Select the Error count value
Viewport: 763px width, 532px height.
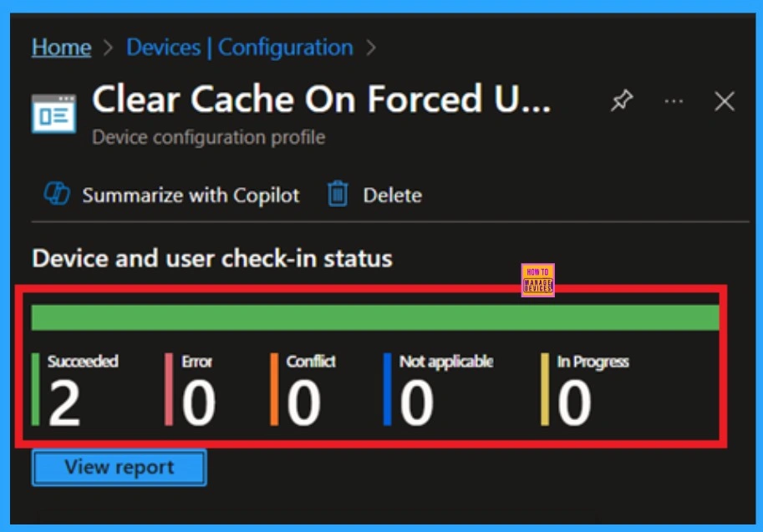[x=199, y=403]
